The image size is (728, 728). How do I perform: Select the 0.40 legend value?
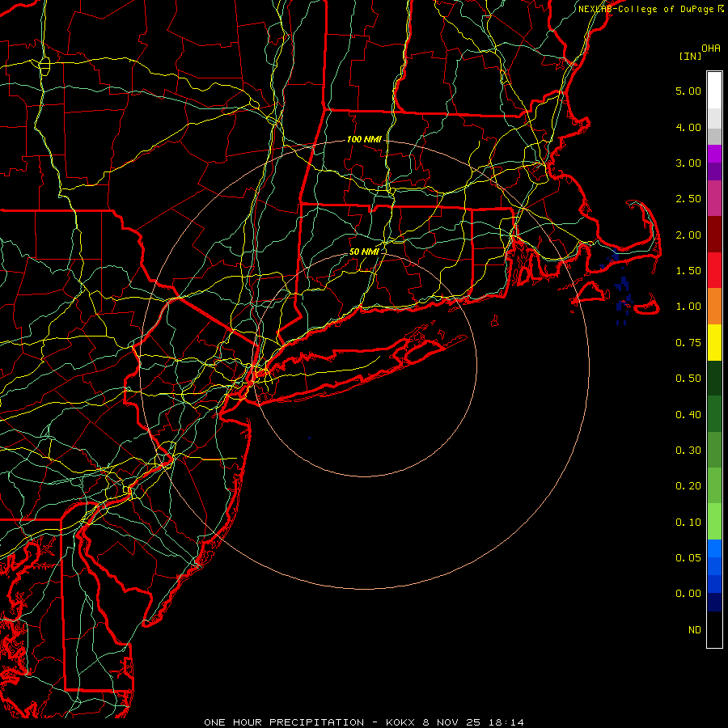pyautogui.click(x=688, y=415)
